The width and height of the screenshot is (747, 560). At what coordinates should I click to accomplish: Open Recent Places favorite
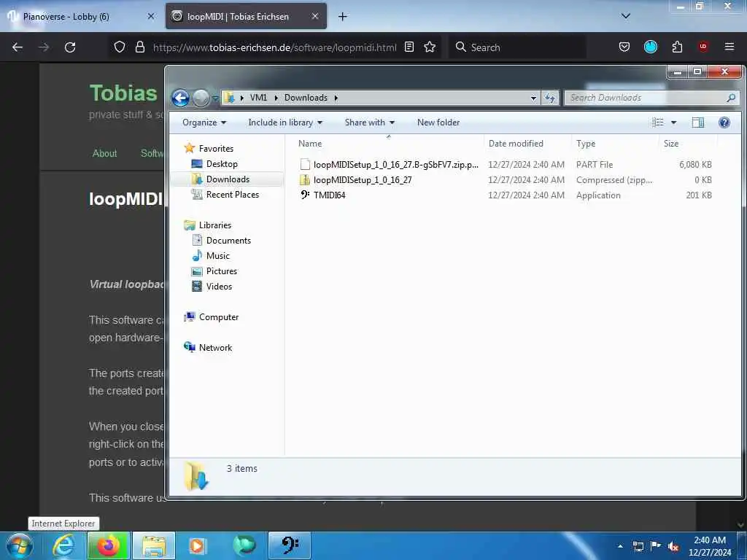[232, 194]
